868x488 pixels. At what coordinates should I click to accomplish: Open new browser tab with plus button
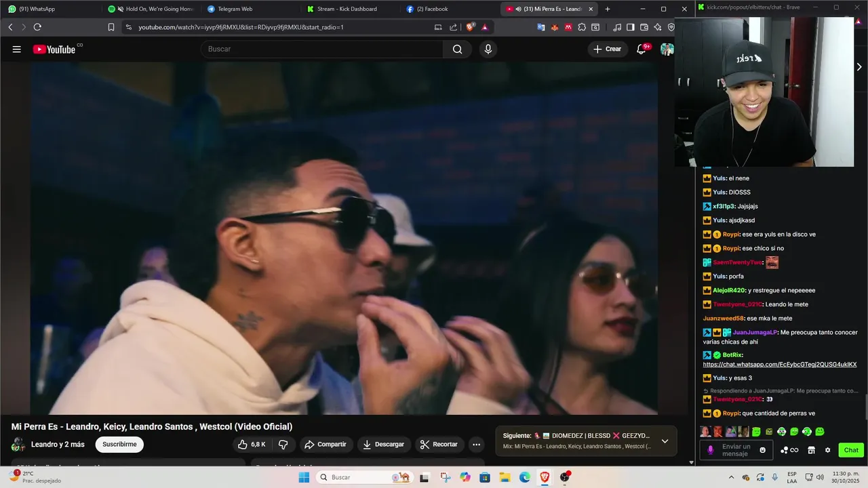click(x=607, y=9)
